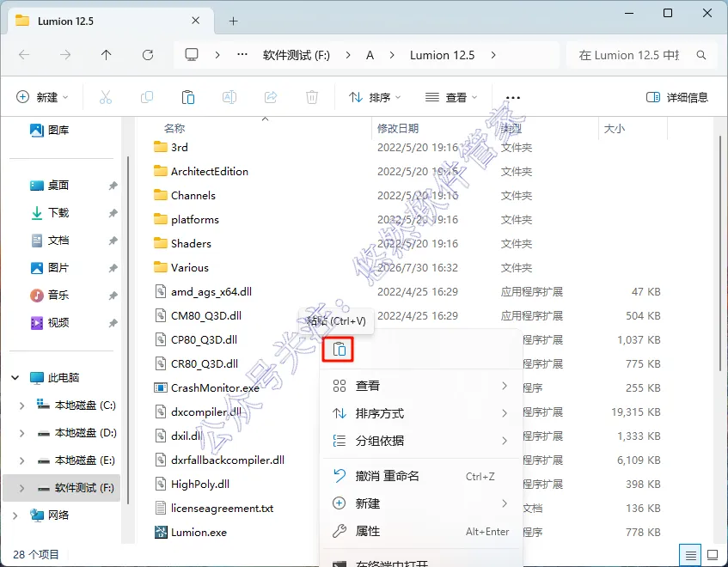728x567 pixels.
Task: Select the amd_ags_x64.dll file
Action: click(203, 292)
